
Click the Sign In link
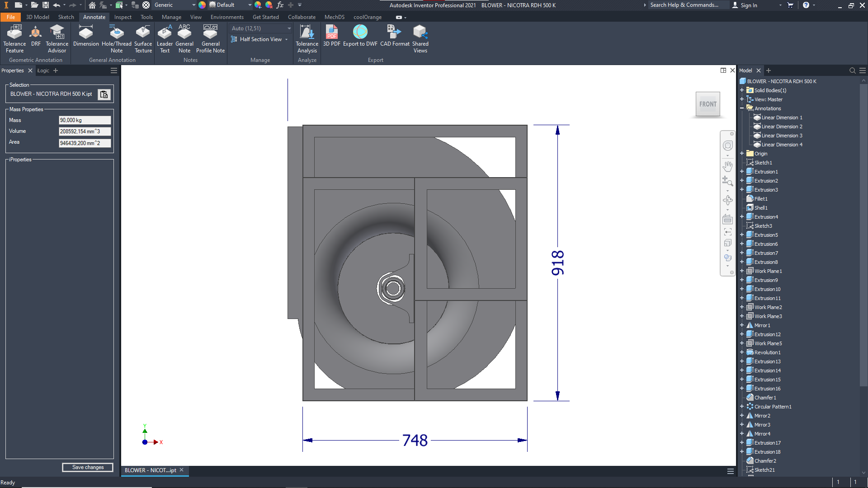click(x=749, y=5)
